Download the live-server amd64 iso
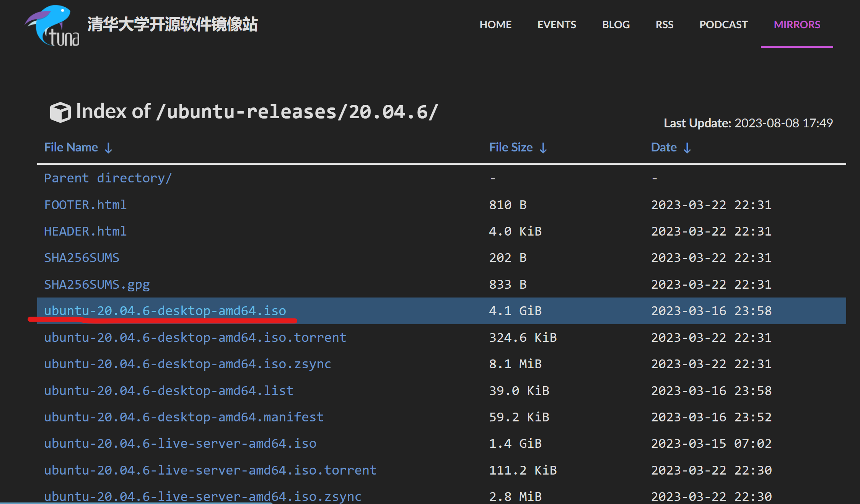This screenshot has height=504, width=860. [x=180, y=444]
